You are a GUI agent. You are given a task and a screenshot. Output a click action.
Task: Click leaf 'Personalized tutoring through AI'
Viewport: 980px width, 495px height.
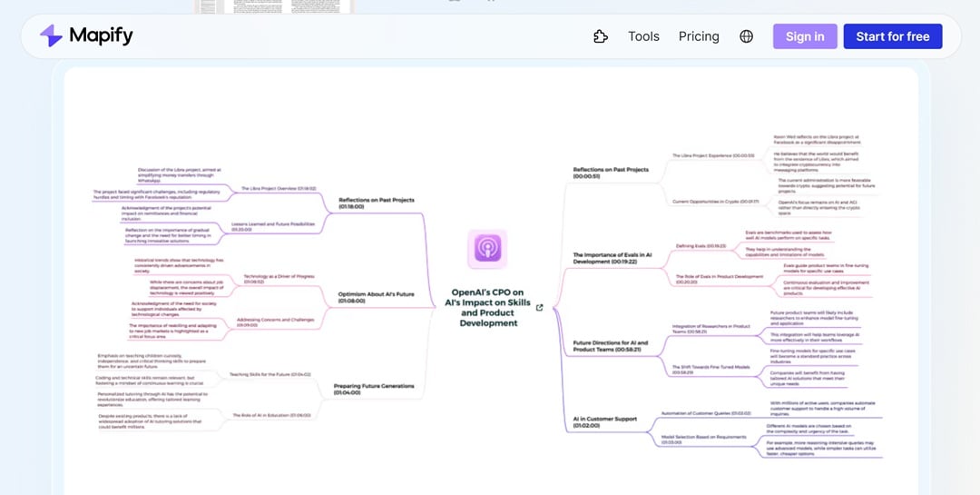pyautogui.click(x=152, y=400)
